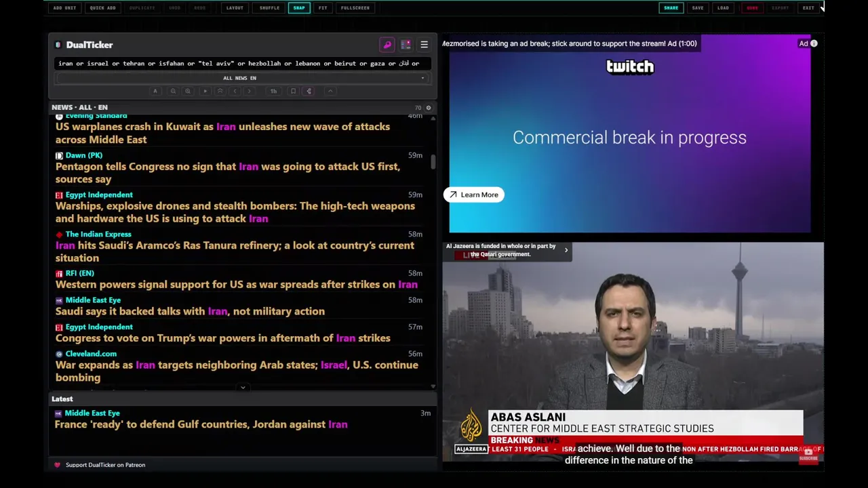Click the EXPORT button

[x=781, y=8]
